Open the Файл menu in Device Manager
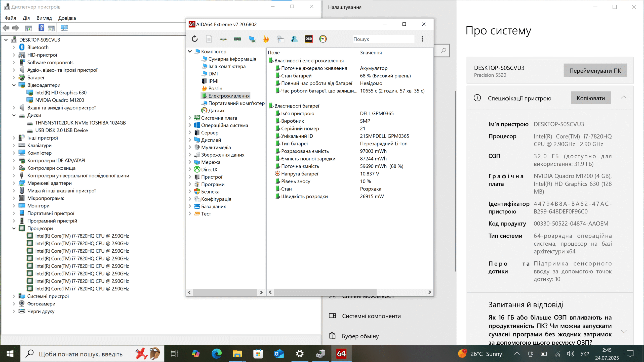This screenshot has height=362, width=644. (x=10, y=18)
